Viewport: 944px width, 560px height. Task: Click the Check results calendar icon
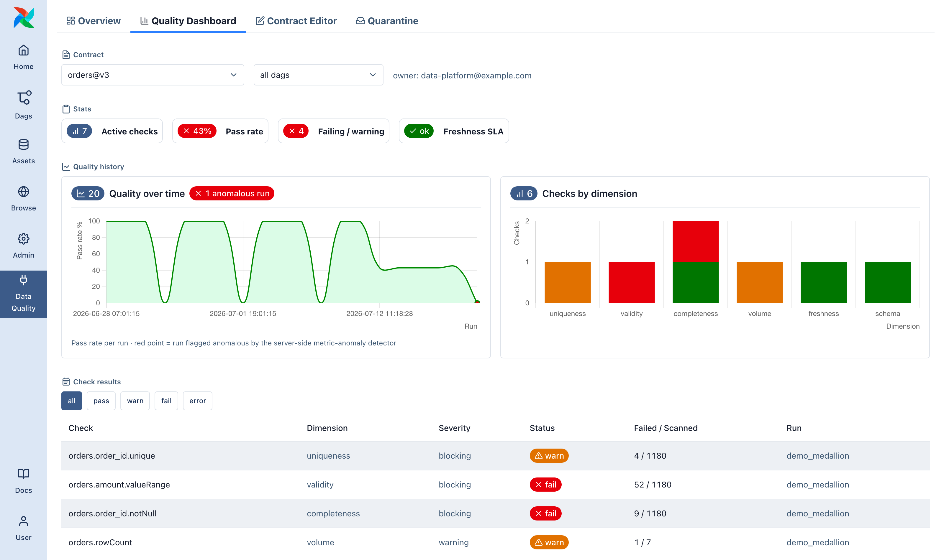point(66,382)
